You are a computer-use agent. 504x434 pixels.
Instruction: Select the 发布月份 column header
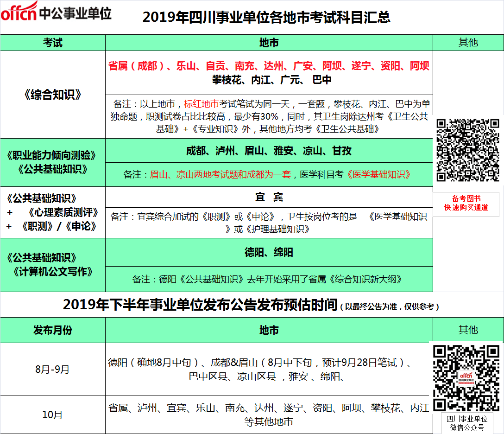click(53, 330)
